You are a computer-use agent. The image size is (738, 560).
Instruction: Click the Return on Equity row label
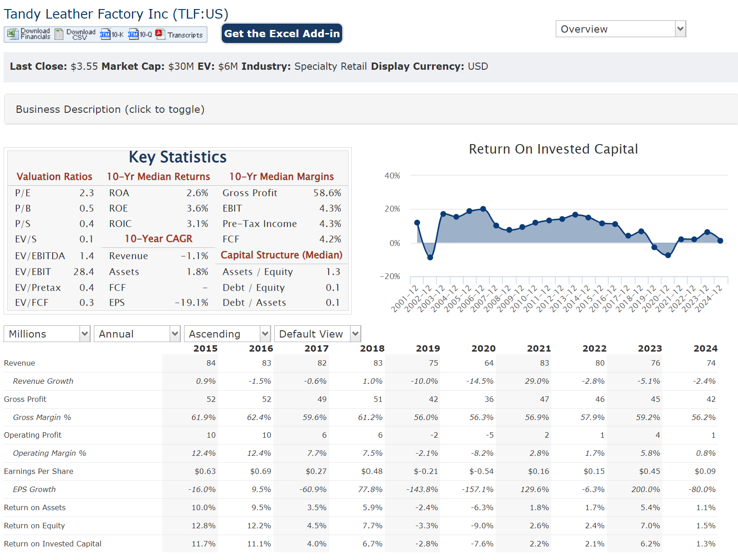(x=34, y=526)
